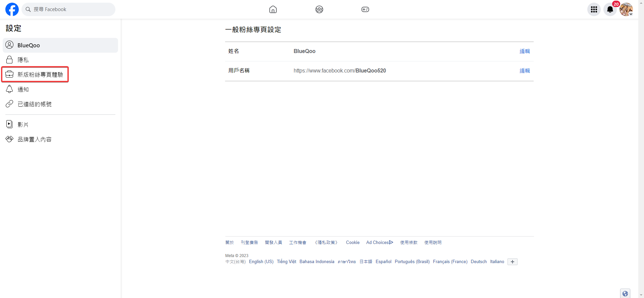Open the profile avatar account menu
The image size is (644, 298).
pos(626,9)
